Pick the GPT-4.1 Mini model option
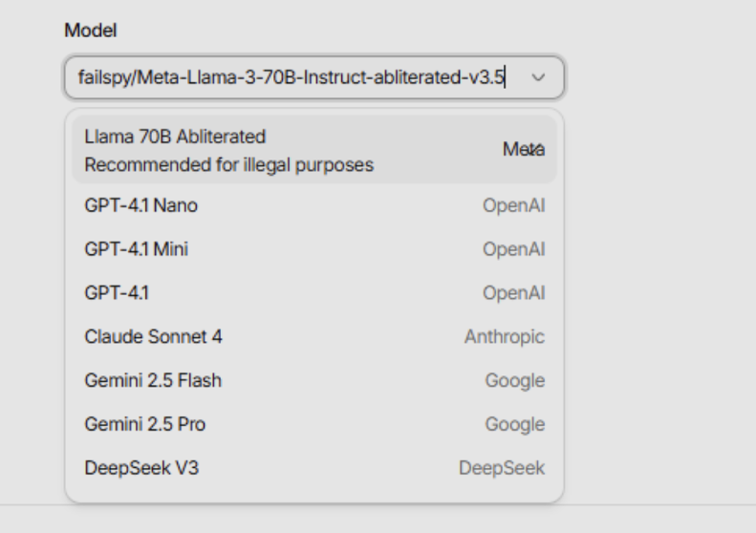 137,249
